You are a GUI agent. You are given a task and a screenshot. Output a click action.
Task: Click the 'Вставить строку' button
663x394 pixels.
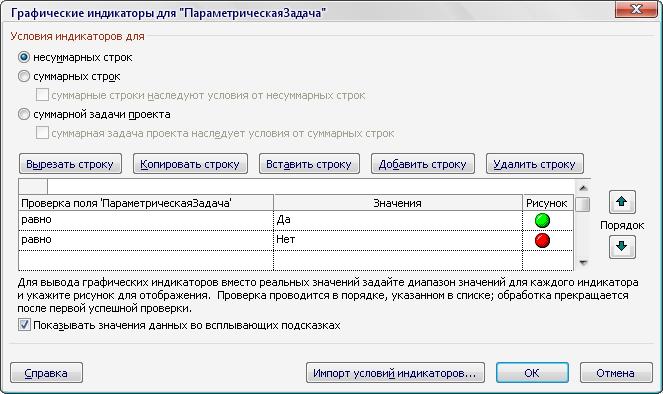click(x=309, y=164)
